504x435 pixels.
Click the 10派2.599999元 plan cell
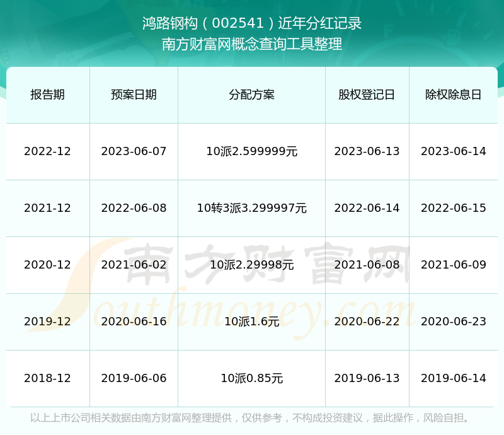coord(251,151)
